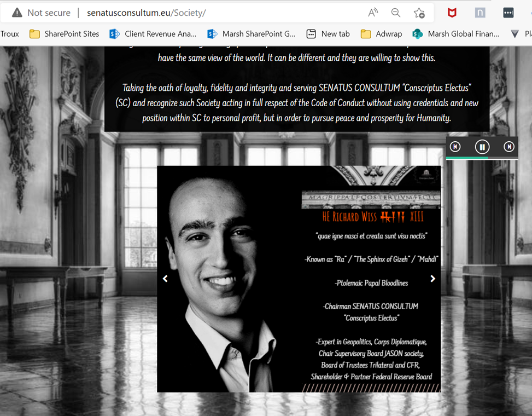Click the zoom magnifier icon in address bar

(x=396, y=13)
